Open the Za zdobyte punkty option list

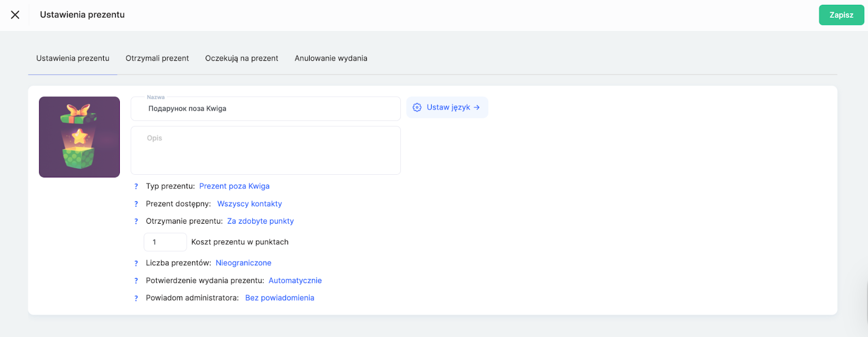point(260,221)
